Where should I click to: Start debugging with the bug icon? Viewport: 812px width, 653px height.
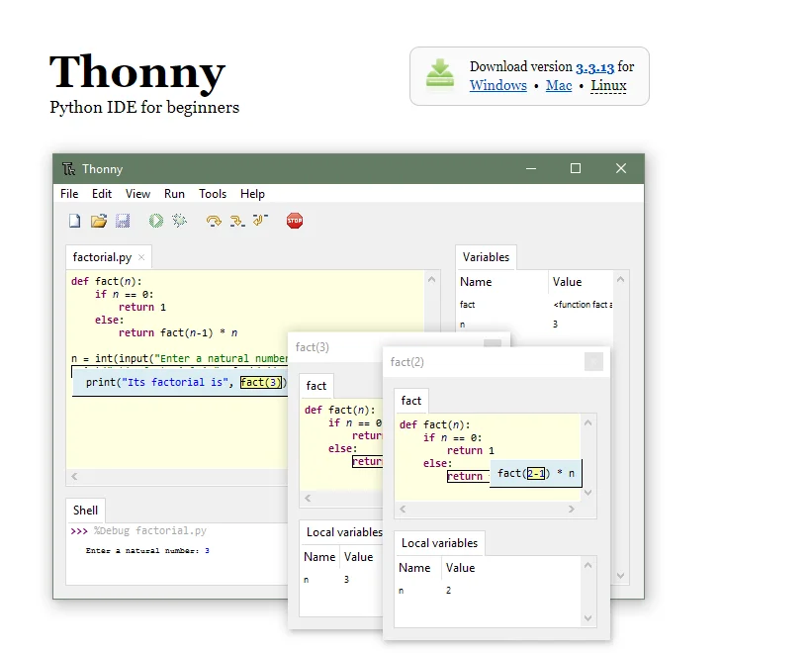(179, 221)
